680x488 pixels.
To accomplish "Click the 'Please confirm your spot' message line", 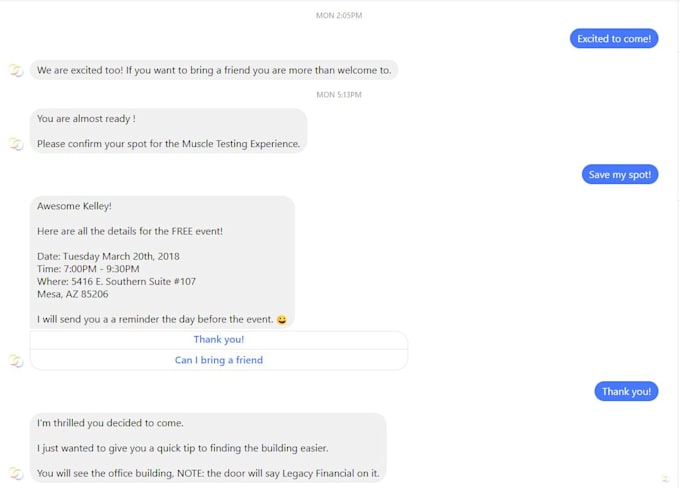I will pyautogui.click(x=168, y=144).
